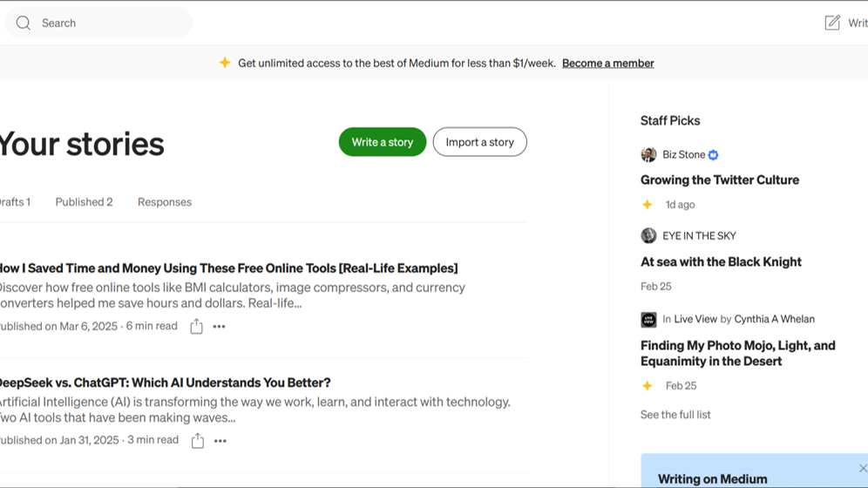
Task: Open DeepSeek vs. ChatGPT story title
Action: (165, 383)
